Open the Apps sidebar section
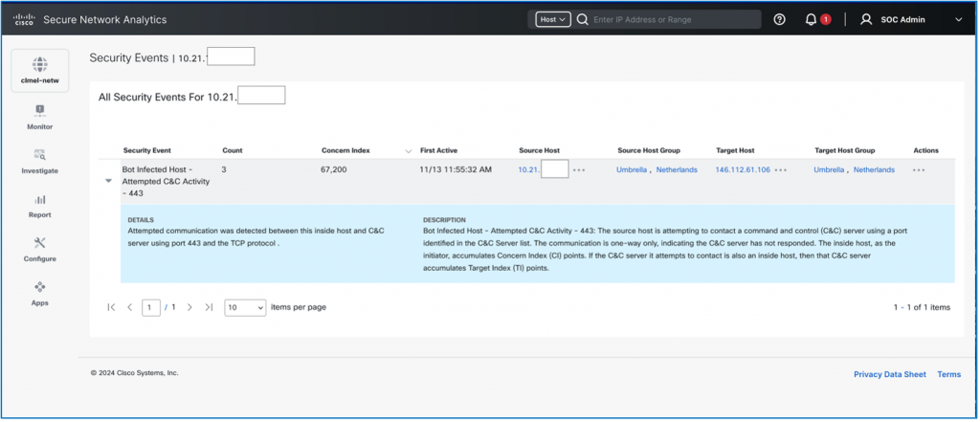 pyautogui.click(x=40, y=293)
